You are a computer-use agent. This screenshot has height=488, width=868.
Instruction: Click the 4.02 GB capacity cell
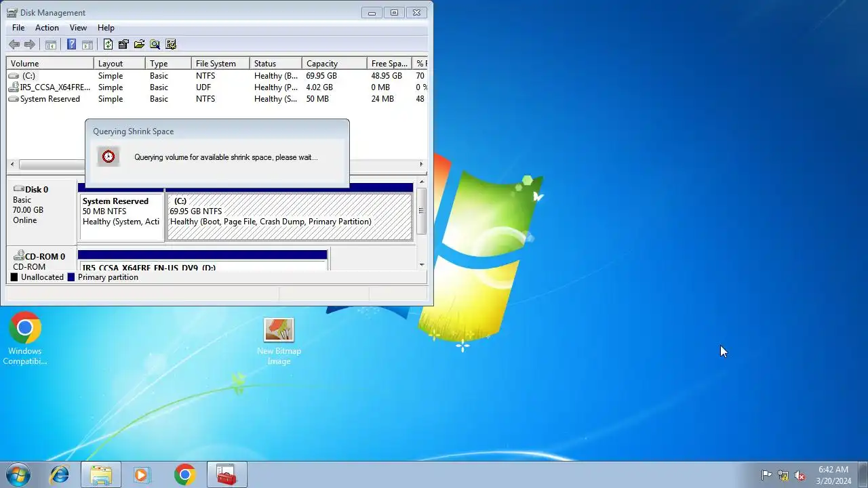pyautogui.click(x=319, y=87)
